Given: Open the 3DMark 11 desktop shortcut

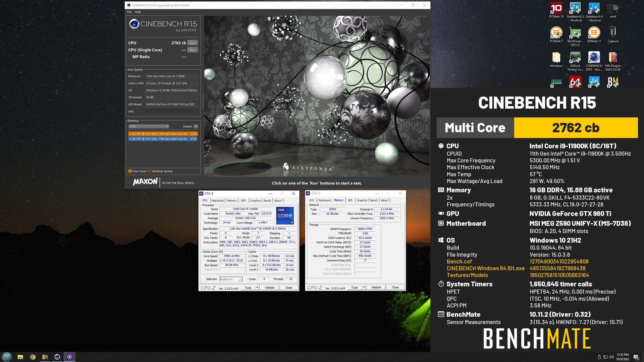Looking at the screenshot, I should [x=594, y=35].
